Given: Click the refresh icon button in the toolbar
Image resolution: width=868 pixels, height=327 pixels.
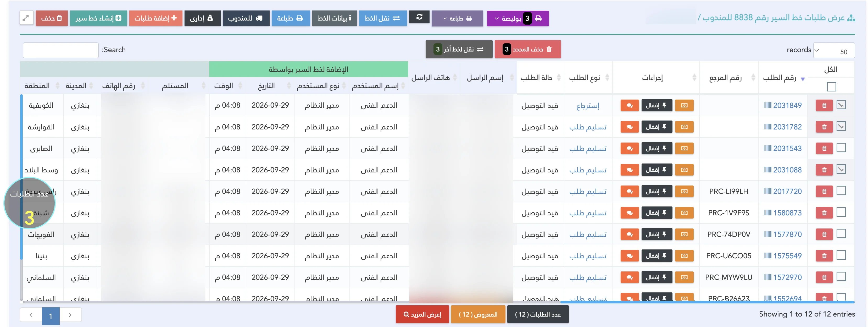Looking at the screenshot, I should pos(419,17).
